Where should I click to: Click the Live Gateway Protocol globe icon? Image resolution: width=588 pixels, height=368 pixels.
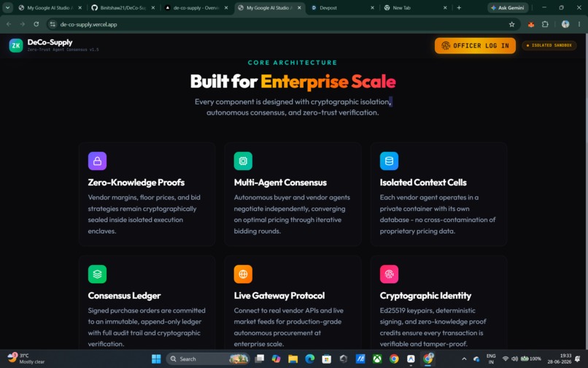pyautogui.click(x=243, y=274)
